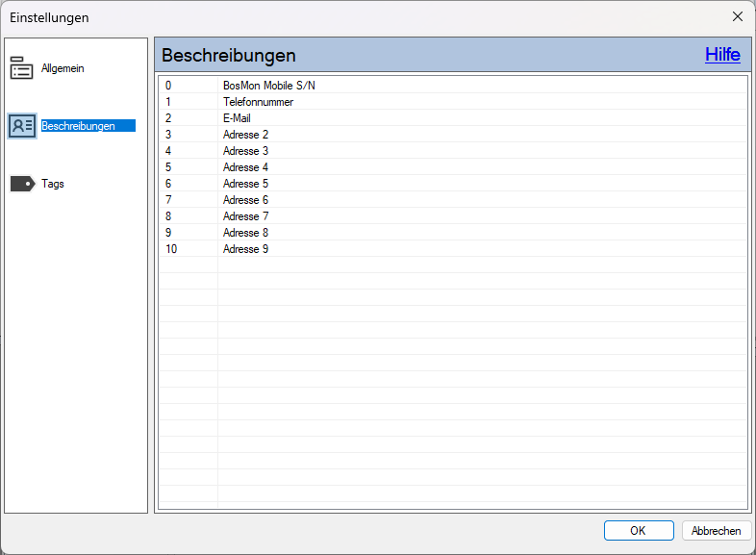Select the Adresse 3 entry
Screen dimensions: 756x555
pos(453,151)
